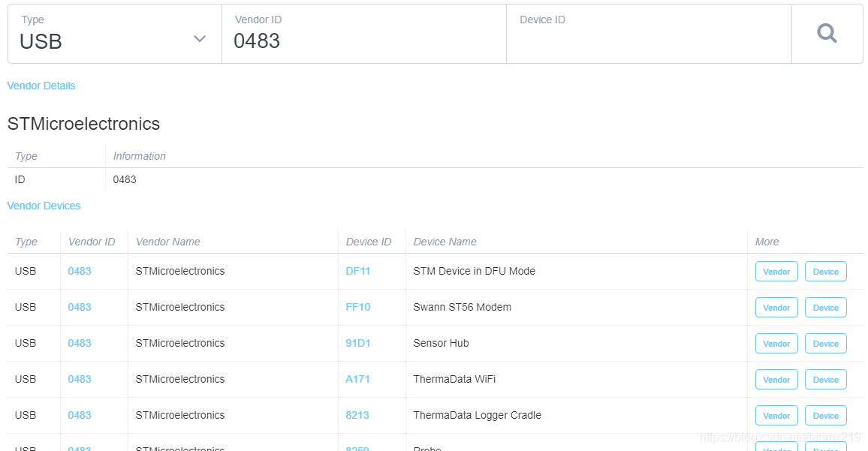Open the Type USB dropdown
This screenshot has height=451, width=868.
coord(115,34)
